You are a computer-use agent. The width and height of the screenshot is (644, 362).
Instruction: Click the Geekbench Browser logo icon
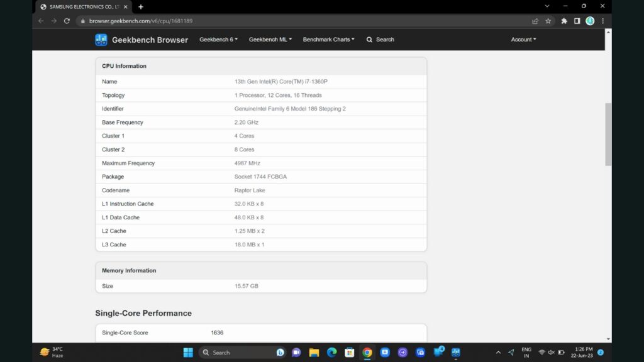101,40
